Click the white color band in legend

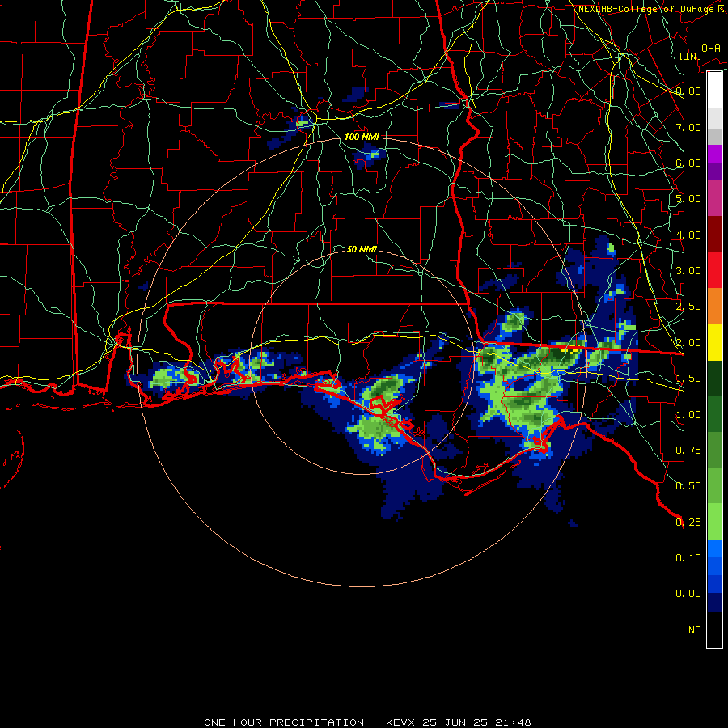point(714,90)
